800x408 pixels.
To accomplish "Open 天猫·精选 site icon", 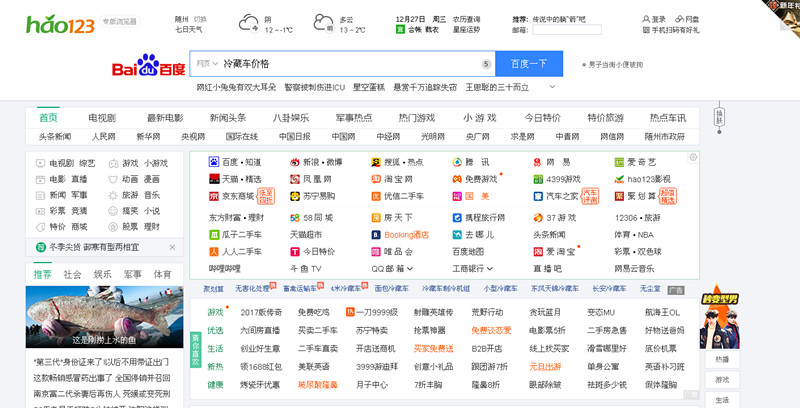I will pyautogui.click(x=213, y=179).
